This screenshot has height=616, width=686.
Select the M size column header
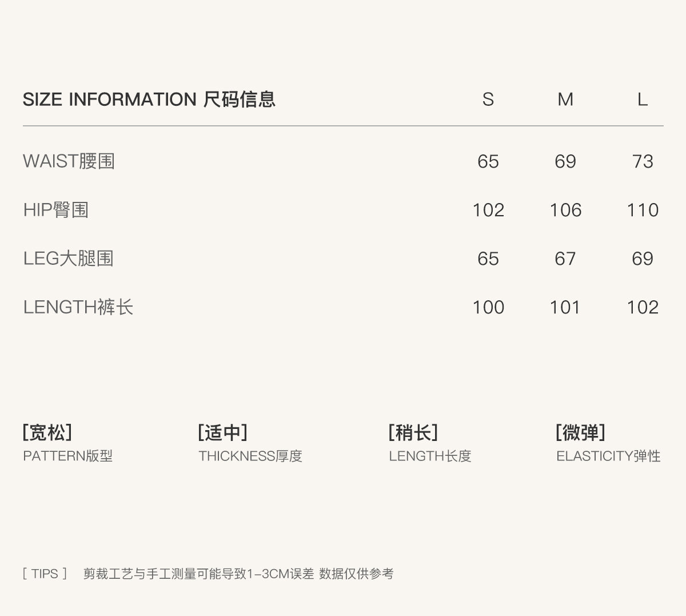pyautogui.click(x=565, y=100)
